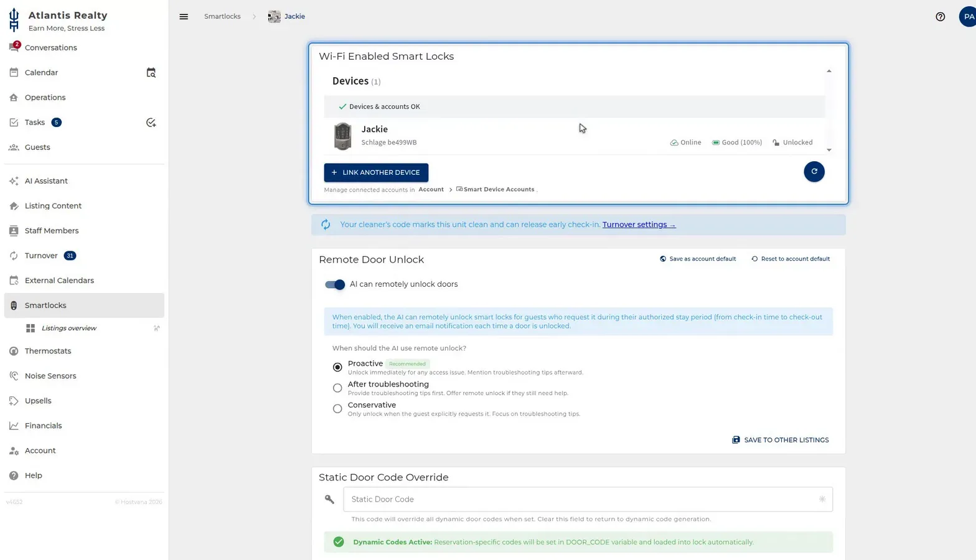Click the calendar quick-add icon

[x=151, y=73]
